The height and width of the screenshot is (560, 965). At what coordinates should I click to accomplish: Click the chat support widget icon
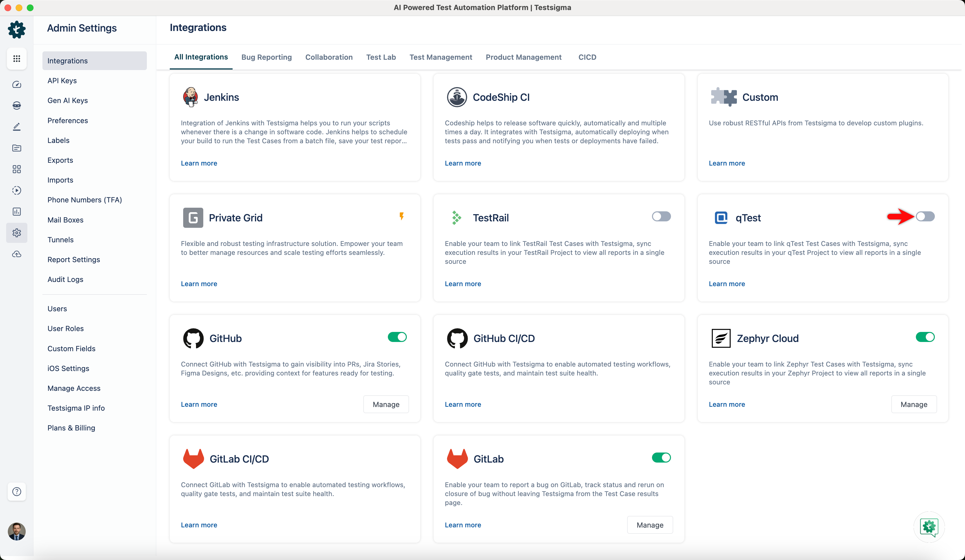[x=929, y=527]
